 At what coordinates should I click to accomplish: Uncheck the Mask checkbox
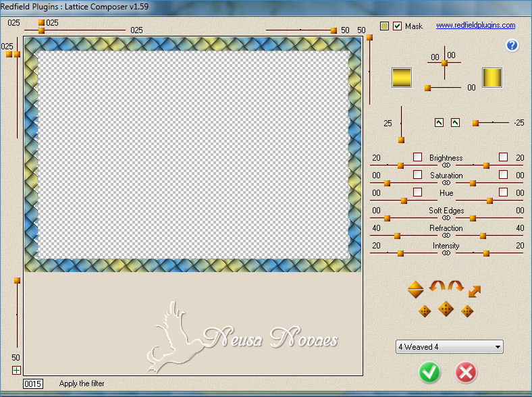tap(397, 26)
